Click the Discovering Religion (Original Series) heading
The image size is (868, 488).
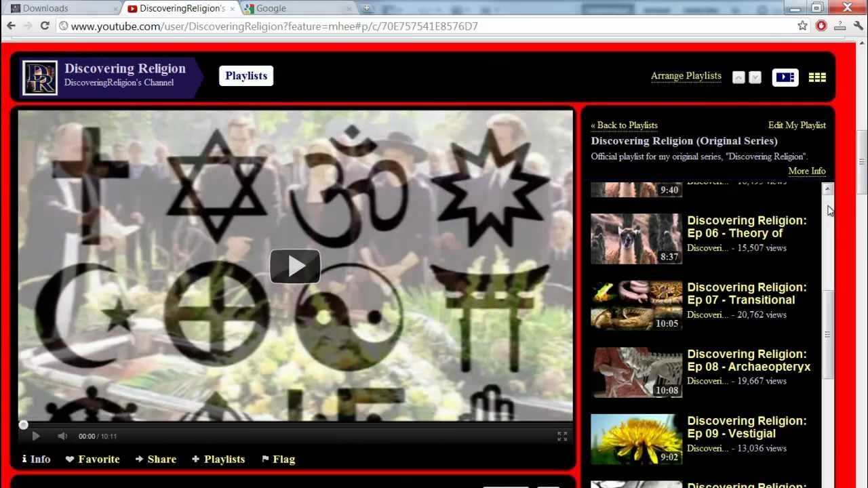click(684, 141)
